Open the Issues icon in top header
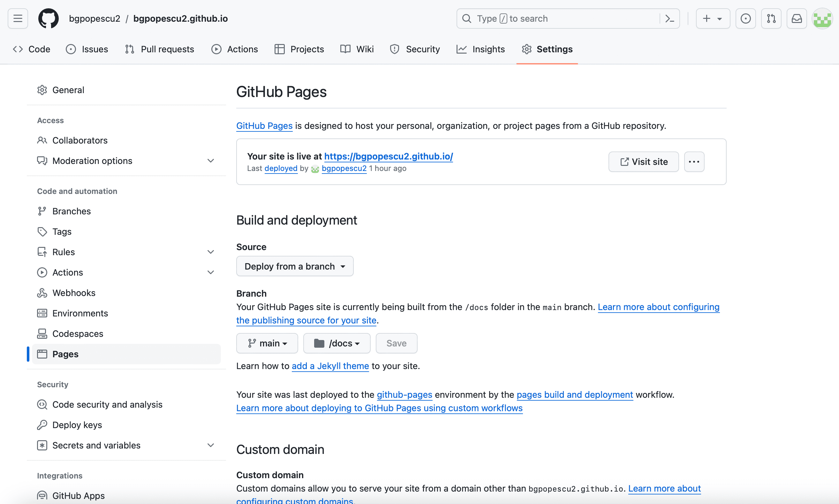 coord(745,18)
